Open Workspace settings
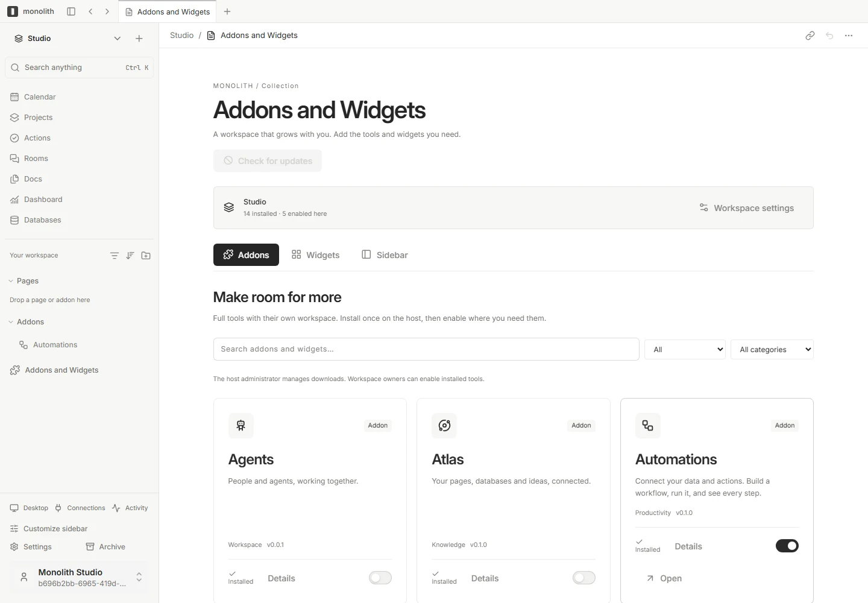Image resolution: width=868 pixels, height=603 pixels. coord(747,208)
